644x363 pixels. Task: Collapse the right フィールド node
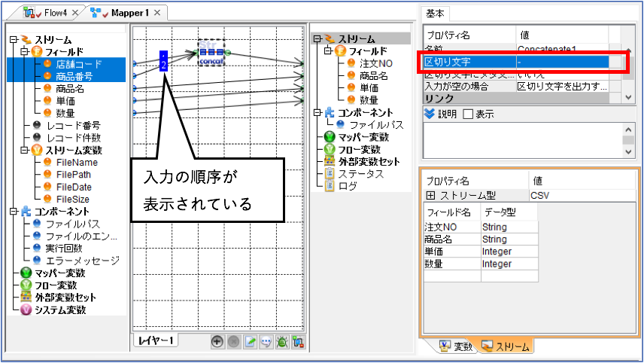[328, 51]
